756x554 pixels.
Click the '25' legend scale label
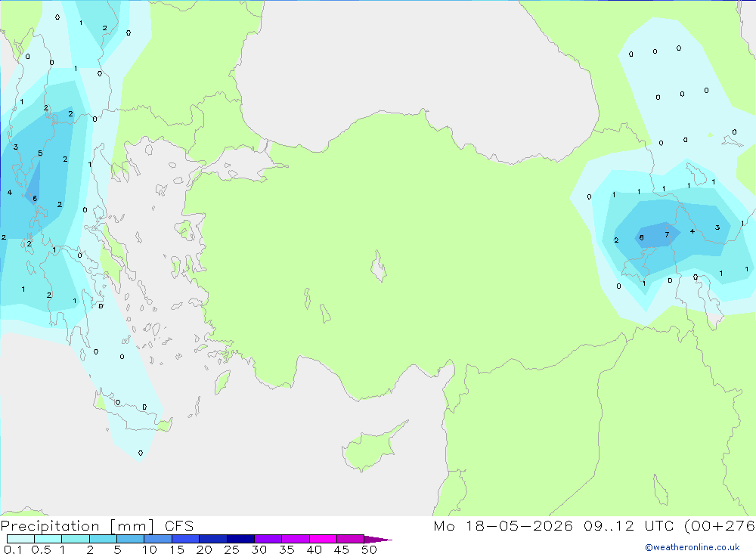pyautogui.click(x=232, y=549)
